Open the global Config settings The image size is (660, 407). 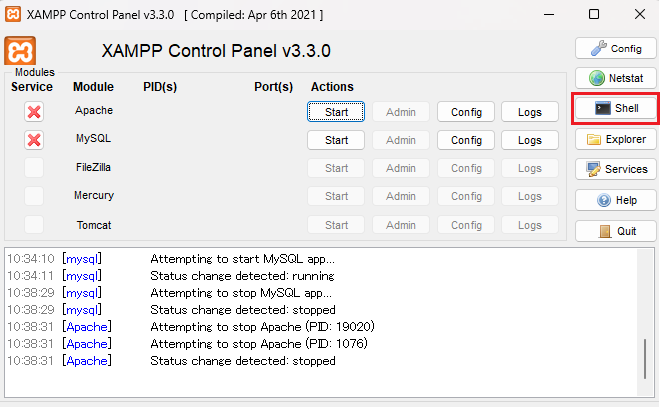[x=615, y=48]
